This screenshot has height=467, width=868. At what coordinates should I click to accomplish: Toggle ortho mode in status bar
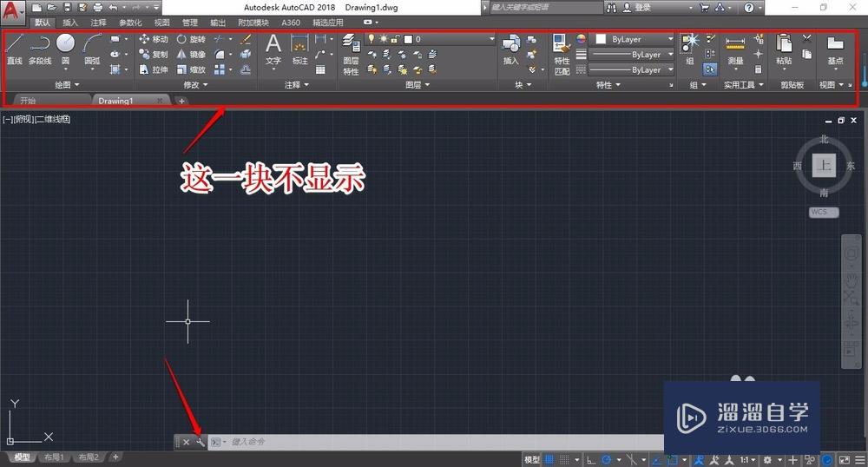pos(591,460)
